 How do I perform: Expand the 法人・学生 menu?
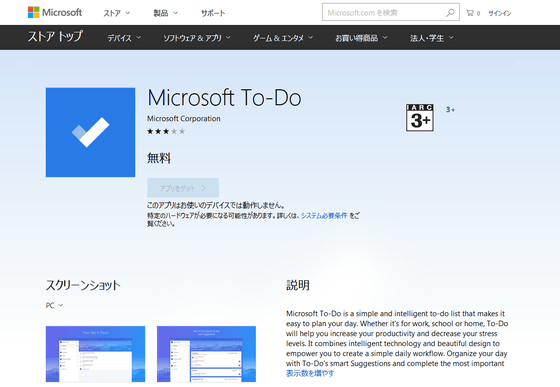click(431, 38)
